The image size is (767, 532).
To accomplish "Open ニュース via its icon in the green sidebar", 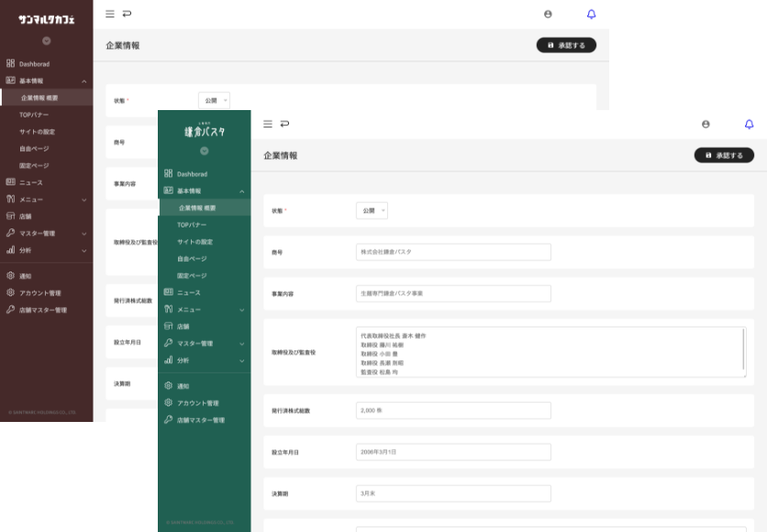I will (x=168, y=292).
